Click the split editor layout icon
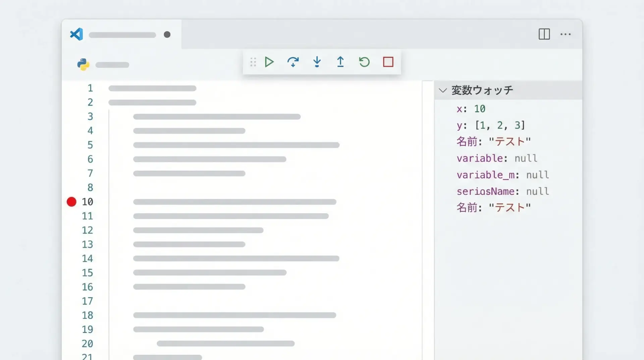This screenshot has height=360, width=644. point(544,34)
